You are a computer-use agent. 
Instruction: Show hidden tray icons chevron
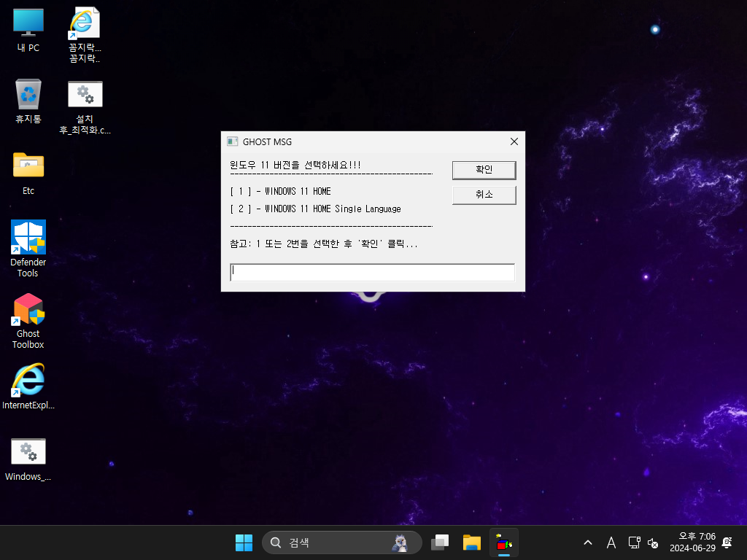[x=588, y=542]
